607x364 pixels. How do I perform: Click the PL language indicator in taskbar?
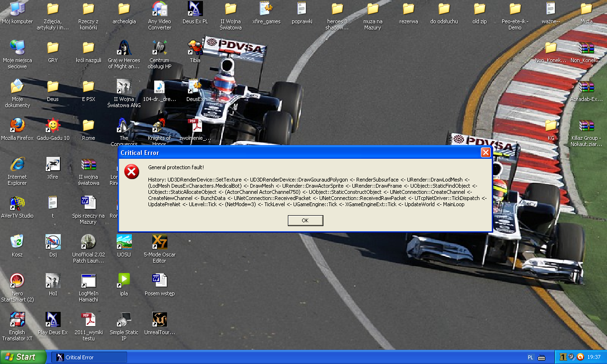(530, 357)
